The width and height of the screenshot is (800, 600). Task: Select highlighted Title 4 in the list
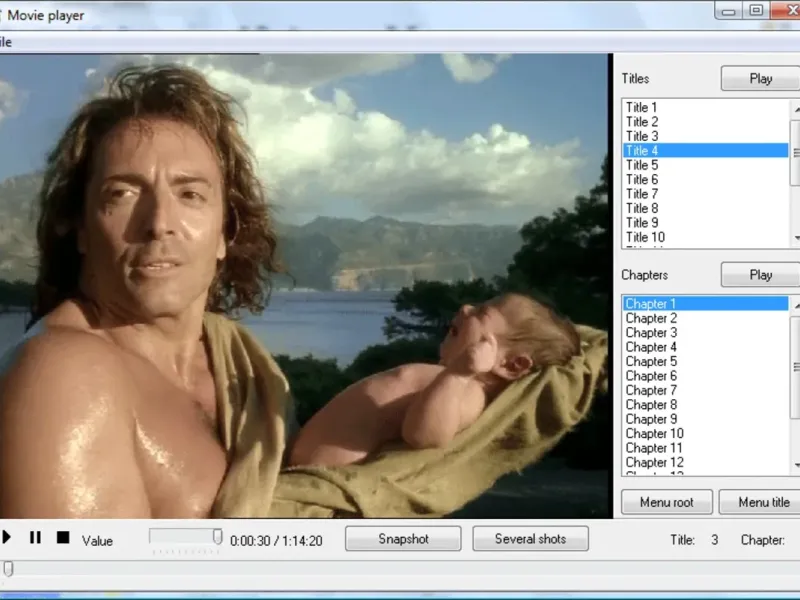click(x=705, y=151)
